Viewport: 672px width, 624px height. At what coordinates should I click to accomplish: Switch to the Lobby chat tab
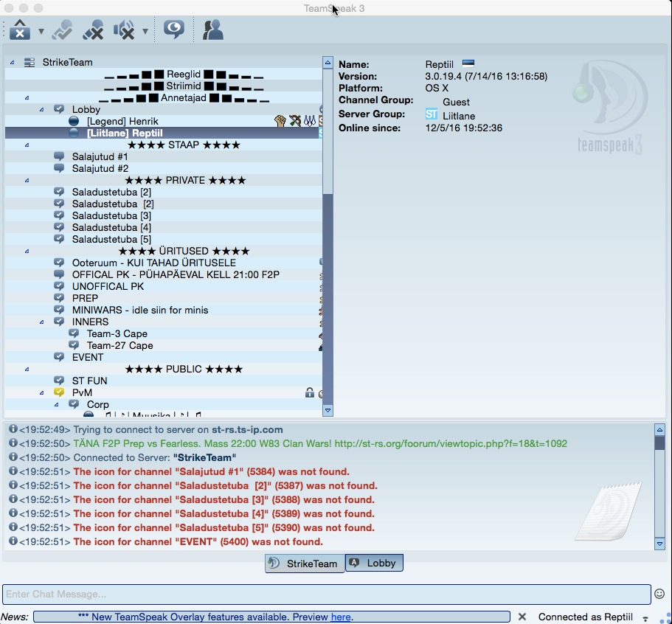point(374,563)
